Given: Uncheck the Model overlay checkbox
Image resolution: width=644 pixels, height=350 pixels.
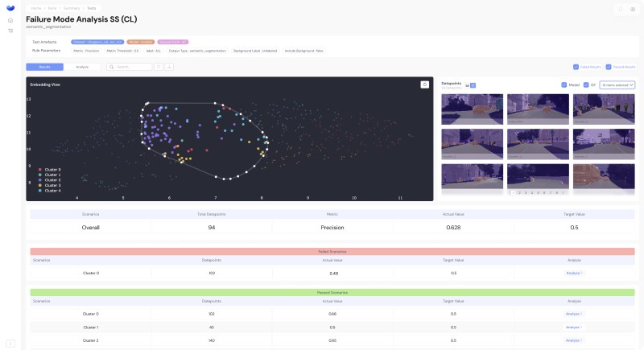Looking at the screenshot, I should [564, 84].
